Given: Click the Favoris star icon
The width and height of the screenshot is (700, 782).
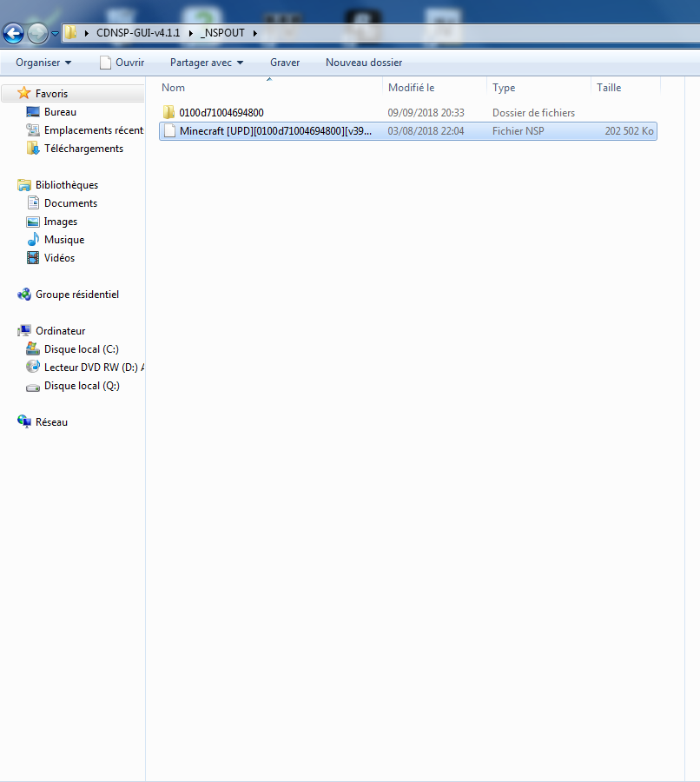Looking at the screenshot, I should click(x=24, y=93).
